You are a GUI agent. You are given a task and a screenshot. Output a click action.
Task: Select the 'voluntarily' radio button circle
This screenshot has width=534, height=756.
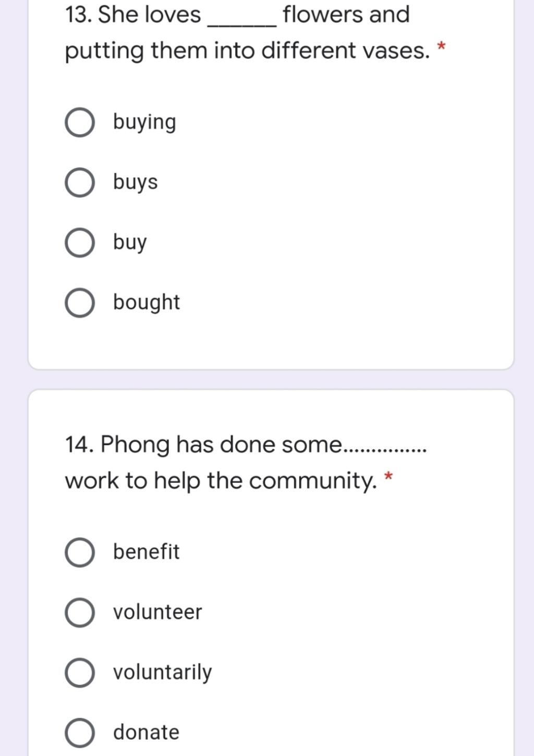(80, 673)
